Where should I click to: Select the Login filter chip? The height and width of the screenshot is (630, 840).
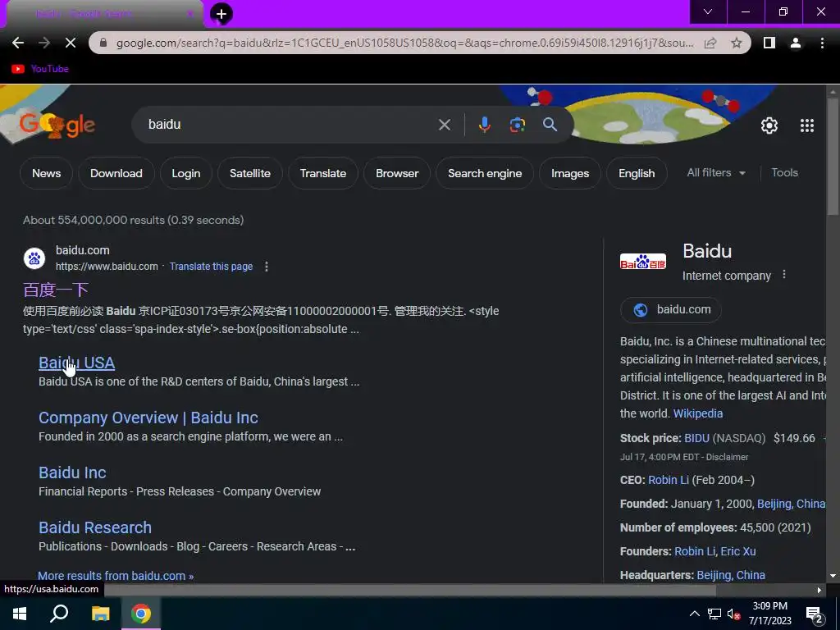pos(186,173)
